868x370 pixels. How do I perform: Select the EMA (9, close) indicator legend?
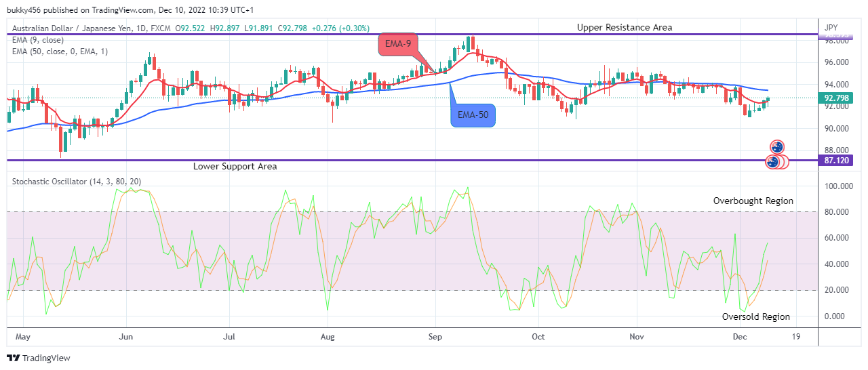39,39
